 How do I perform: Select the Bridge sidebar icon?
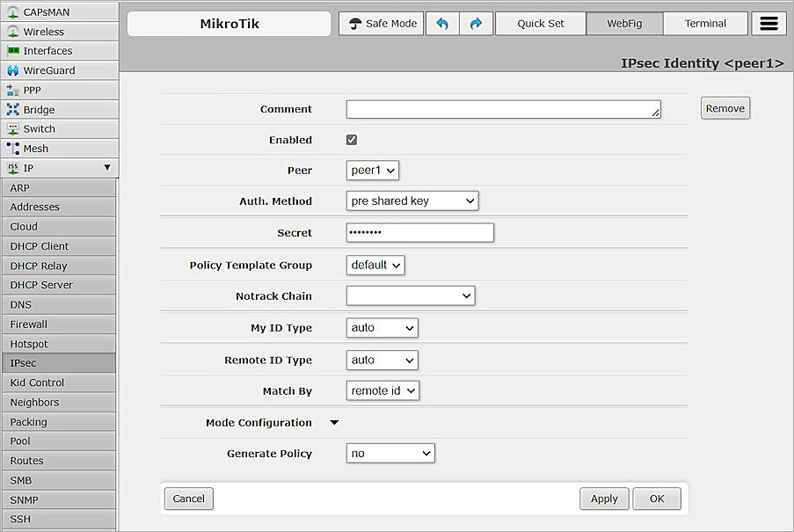point(13,110)
